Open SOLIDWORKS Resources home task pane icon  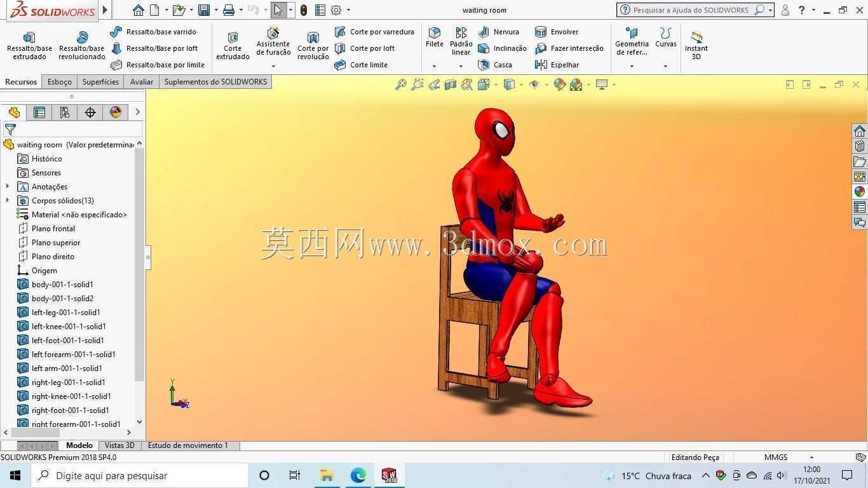coord(859,131)
